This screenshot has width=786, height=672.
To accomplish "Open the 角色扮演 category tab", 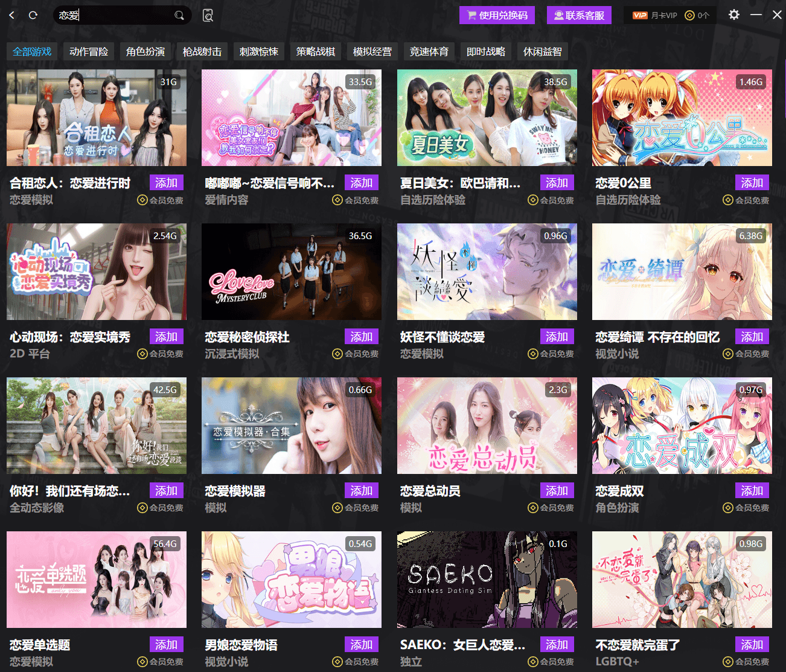I will pos(145,52).
